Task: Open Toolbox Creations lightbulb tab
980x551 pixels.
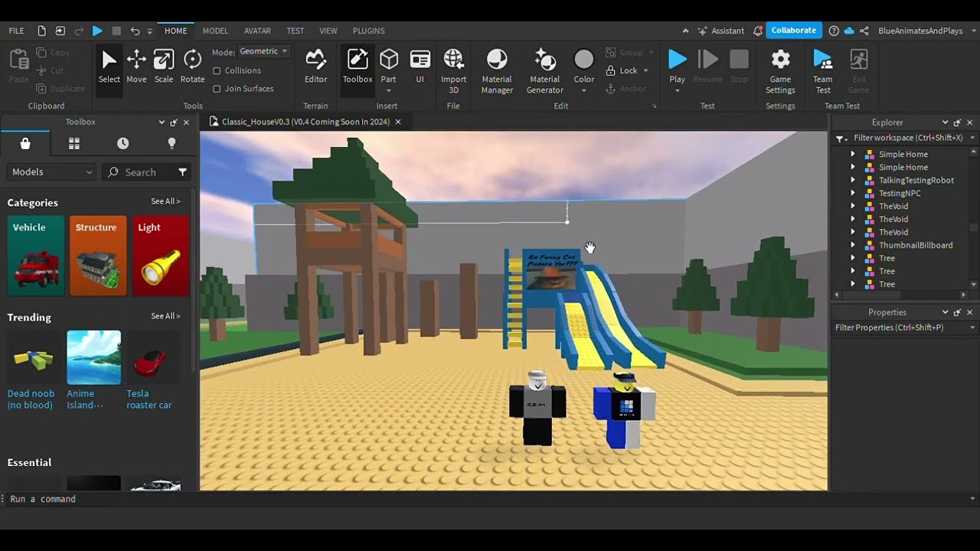Action: [171, 143]
